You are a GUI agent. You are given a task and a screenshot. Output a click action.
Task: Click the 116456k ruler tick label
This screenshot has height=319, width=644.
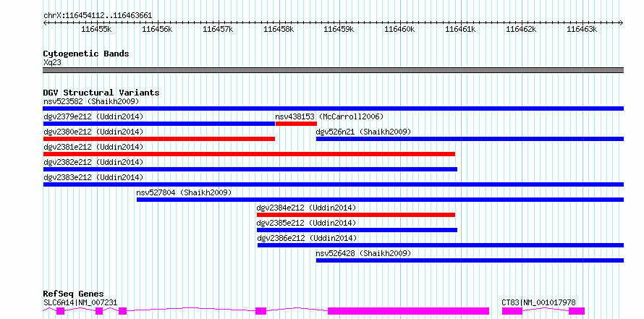[157, 29]
